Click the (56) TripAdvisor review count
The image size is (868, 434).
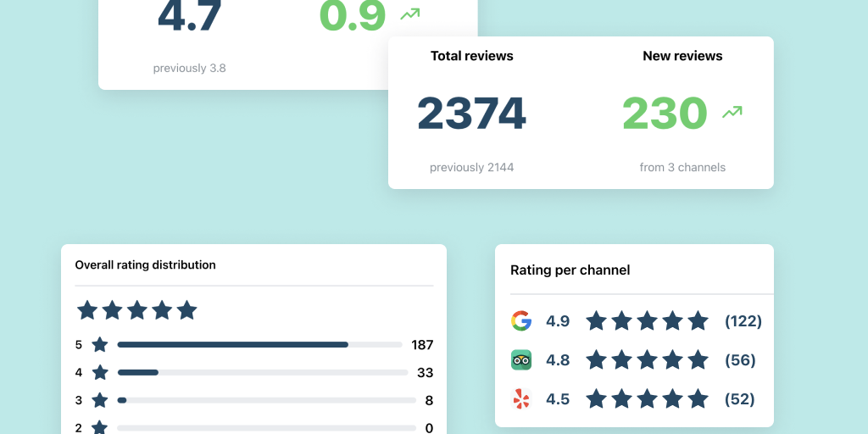pos(740,360)
